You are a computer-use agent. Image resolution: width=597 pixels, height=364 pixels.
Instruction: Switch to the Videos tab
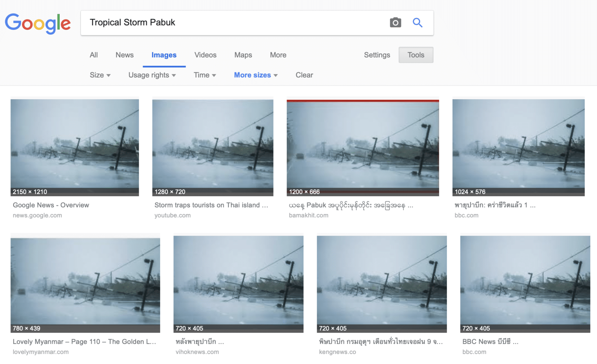pyautogui.click(x=205, y=55)
